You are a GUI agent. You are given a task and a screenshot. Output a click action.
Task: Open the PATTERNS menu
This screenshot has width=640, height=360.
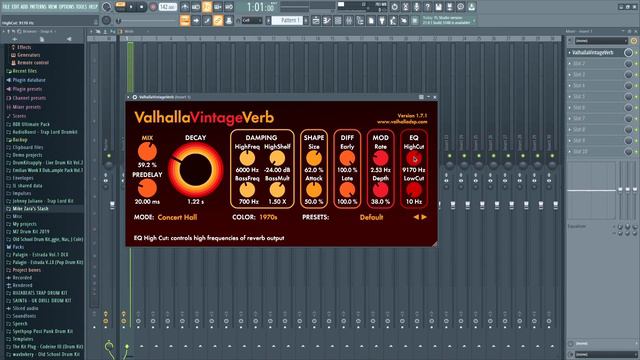(x=38, y=7)
